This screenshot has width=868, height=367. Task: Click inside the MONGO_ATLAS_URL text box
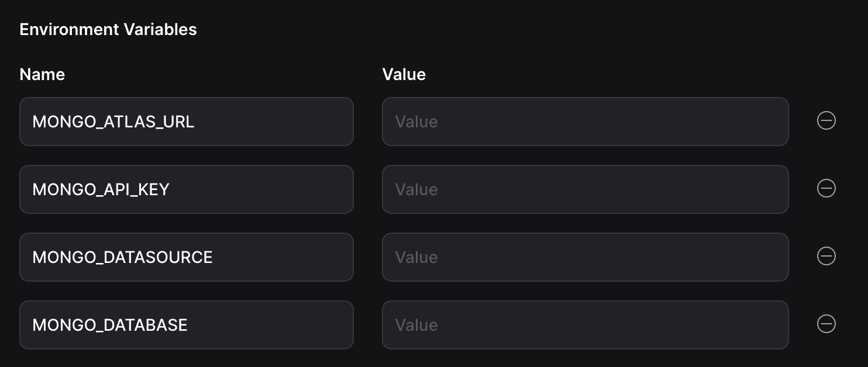187,121
